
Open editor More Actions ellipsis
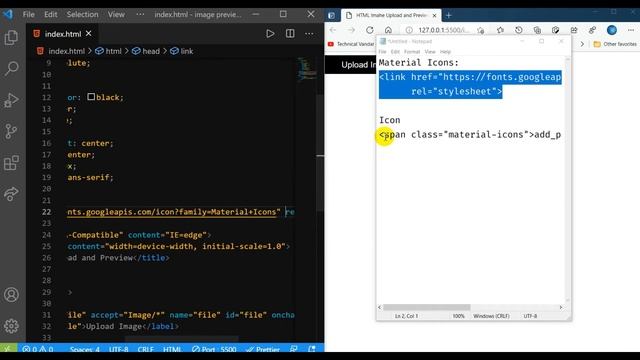point(309,33)
